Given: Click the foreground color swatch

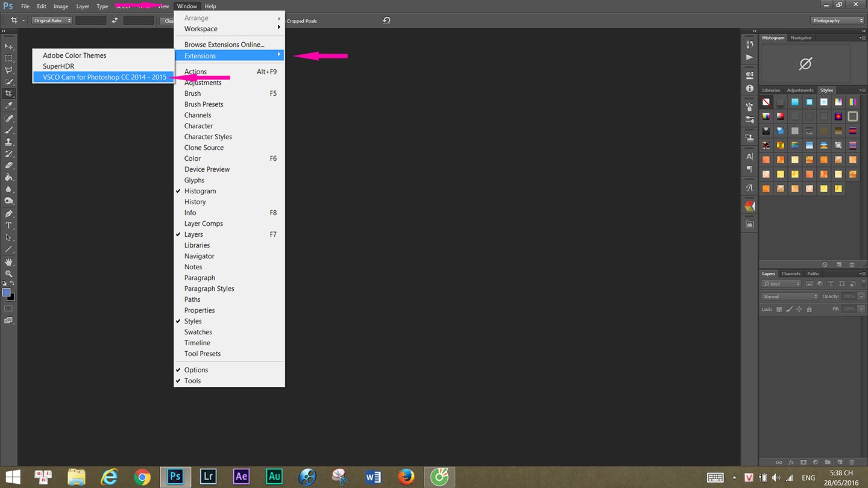Looking at the screenshot, I should point(6,293).
